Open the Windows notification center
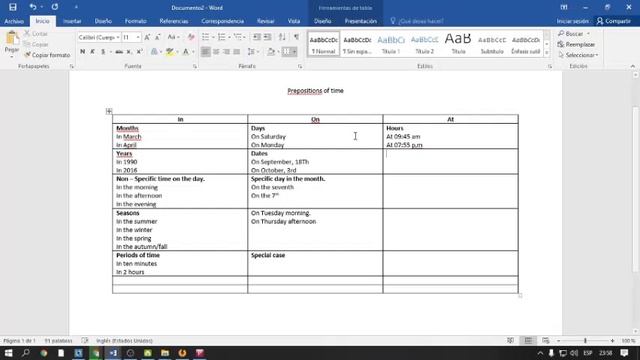Screen dimensions: 640x360 (624, 353)
